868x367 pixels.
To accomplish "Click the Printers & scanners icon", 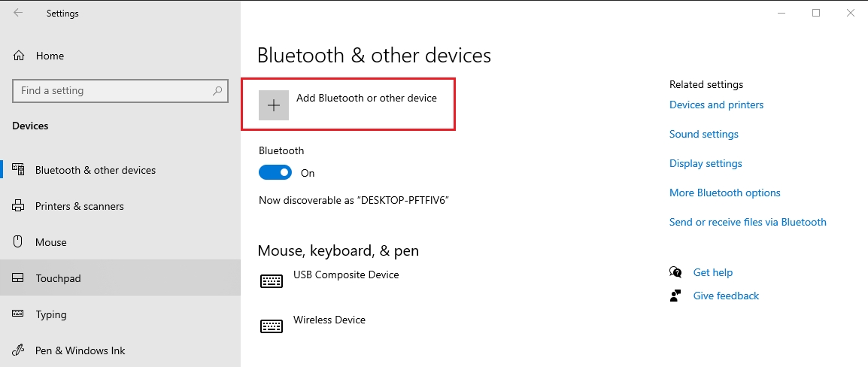I will (19, 206).
